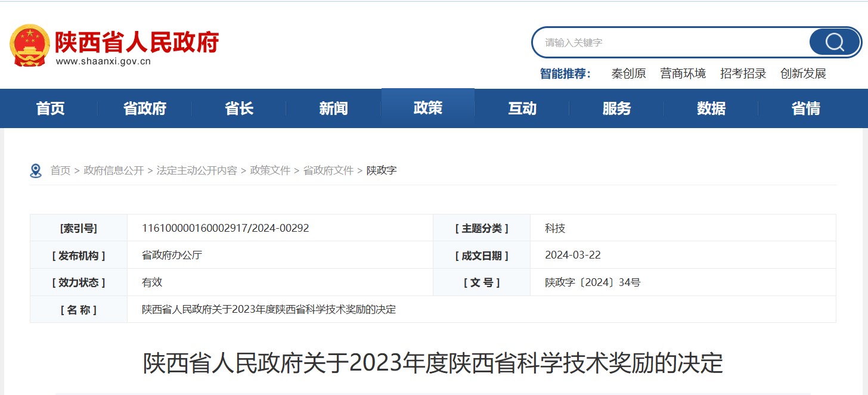Click the breadcrumb location pin icon

(x=35, y=170)
